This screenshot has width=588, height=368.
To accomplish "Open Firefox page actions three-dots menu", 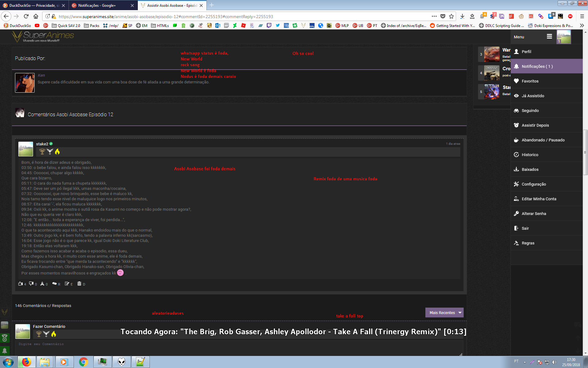I will pyautogui.click(x=434, y=16).
